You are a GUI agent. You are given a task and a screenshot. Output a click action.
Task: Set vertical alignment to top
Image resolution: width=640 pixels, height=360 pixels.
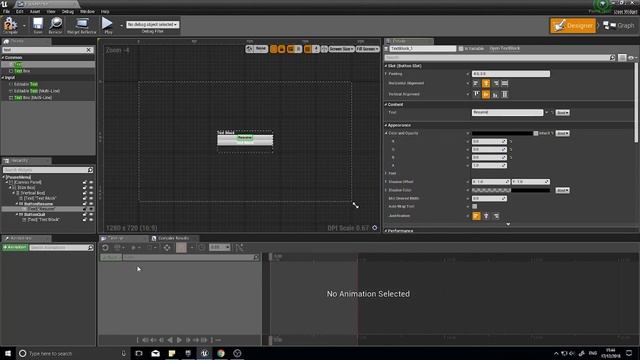click(x=476, y=94)
